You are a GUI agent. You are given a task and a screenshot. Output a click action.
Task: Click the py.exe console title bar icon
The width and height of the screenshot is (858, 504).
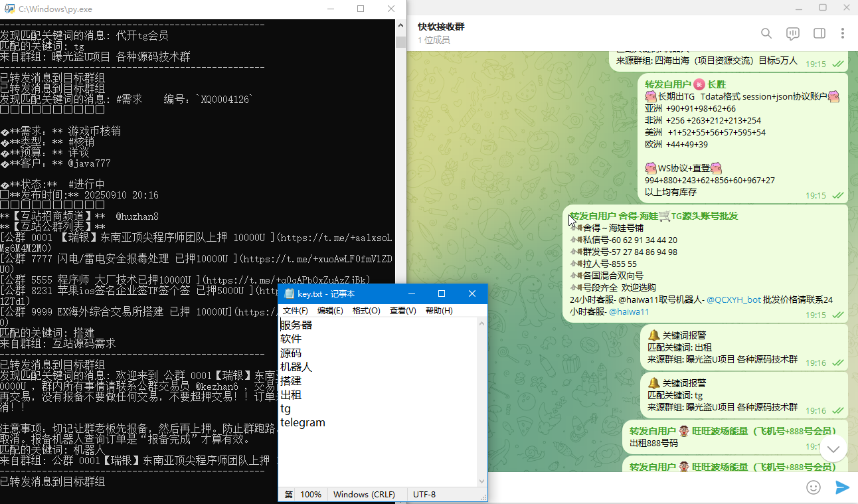click(9, 9)
